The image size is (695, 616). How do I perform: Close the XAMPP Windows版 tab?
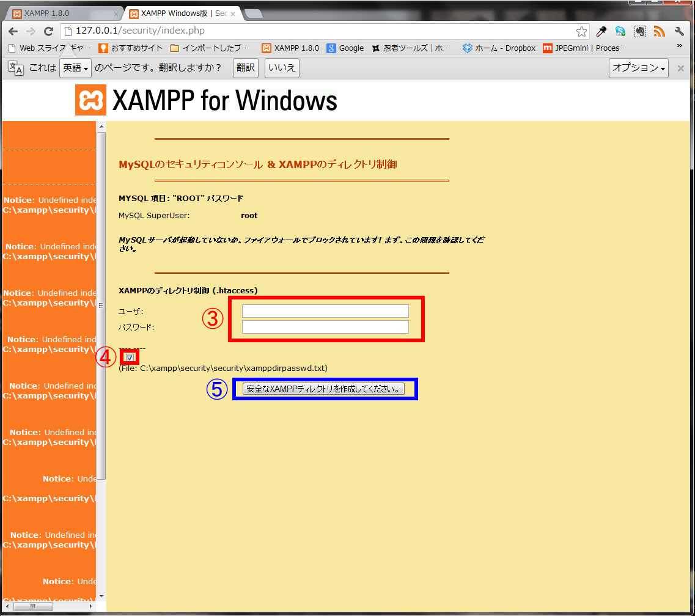click(x=233, y=13)
